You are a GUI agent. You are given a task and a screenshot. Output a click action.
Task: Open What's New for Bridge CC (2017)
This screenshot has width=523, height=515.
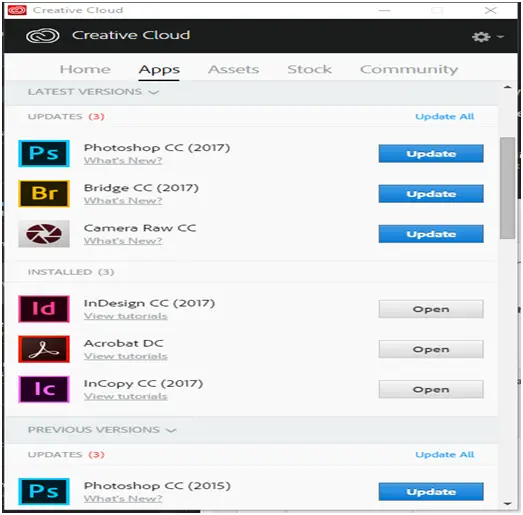tap(123, 200)
